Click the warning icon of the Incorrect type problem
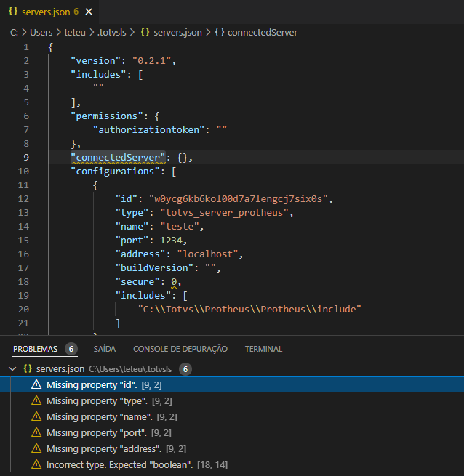 coord(36,464)
